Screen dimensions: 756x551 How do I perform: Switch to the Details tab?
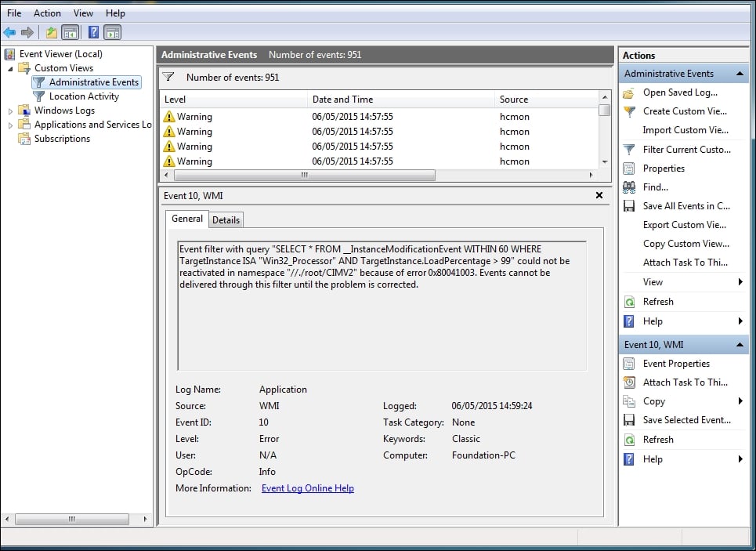[226, 219]
